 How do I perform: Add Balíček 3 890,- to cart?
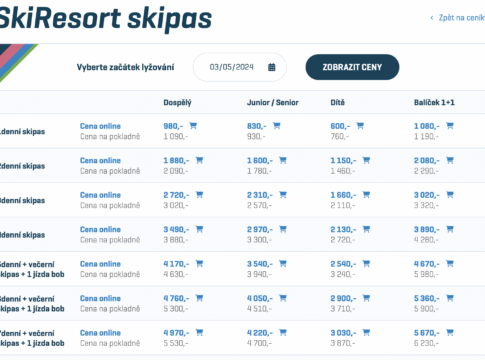[x=450, y=229]
